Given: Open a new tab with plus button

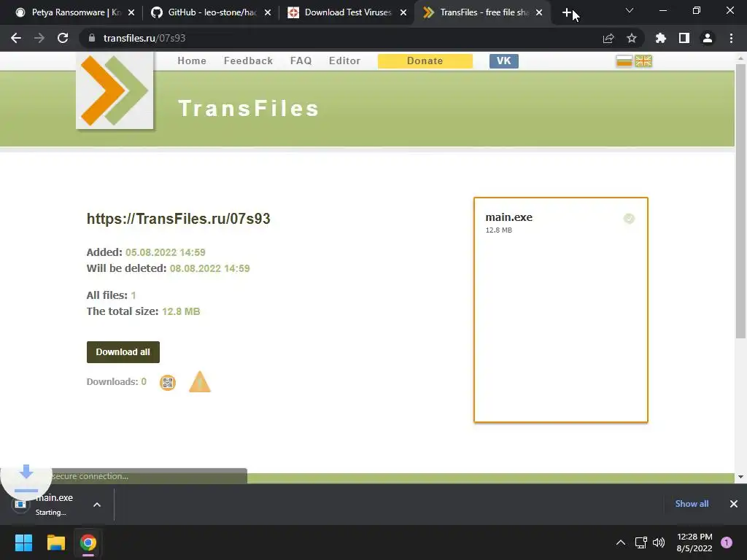Looking at the screenshot, I should 566,13.
